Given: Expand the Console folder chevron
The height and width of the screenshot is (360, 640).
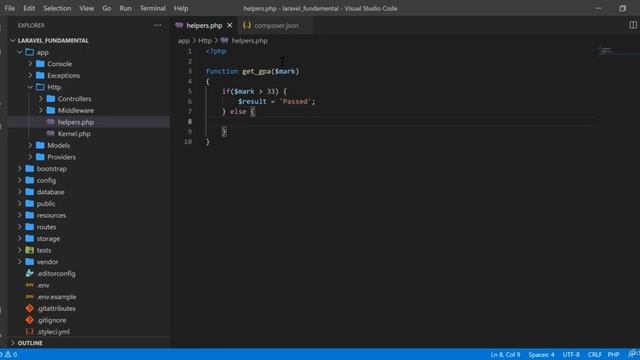Looking at the screenshot, I should point(30,64).
